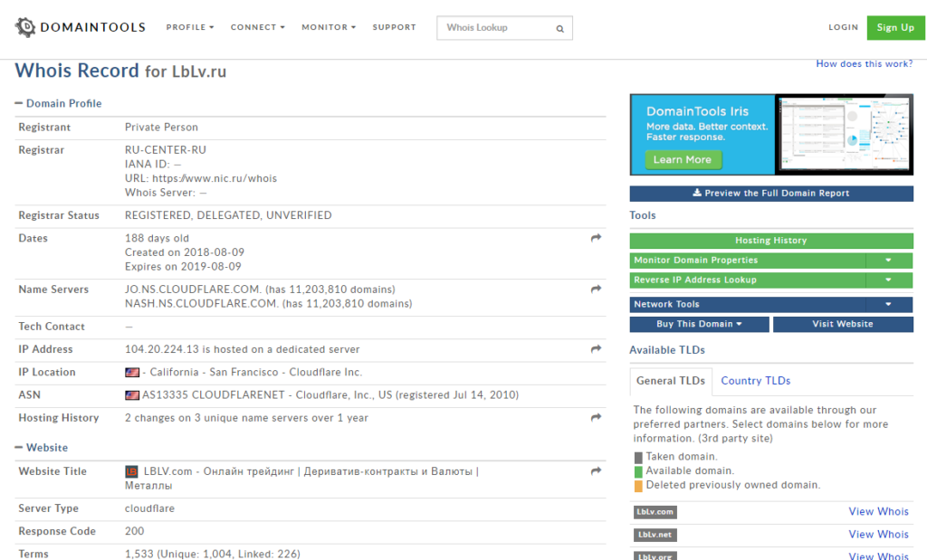Click the share arrow in Name Servers row
The width and height of the screenshot is (927, 560).
pyautogui.click(x=596, y=289)
